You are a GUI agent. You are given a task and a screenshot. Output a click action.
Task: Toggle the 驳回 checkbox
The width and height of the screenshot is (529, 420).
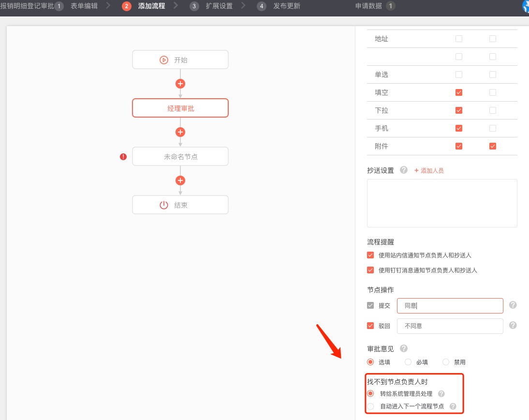(x=370, y=326)
